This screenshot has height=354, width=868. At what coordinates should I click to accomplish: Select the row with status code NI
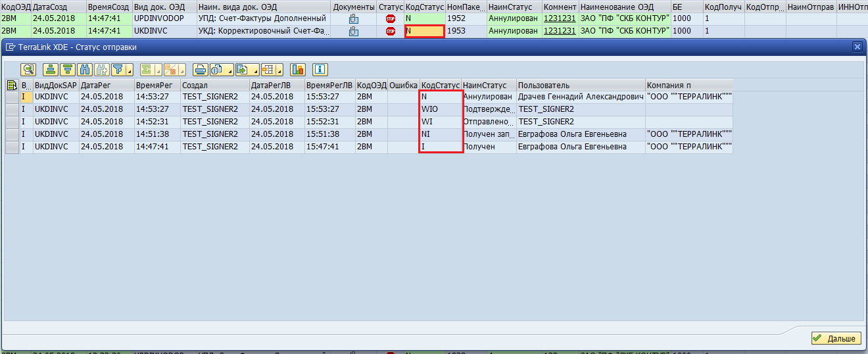12,134
